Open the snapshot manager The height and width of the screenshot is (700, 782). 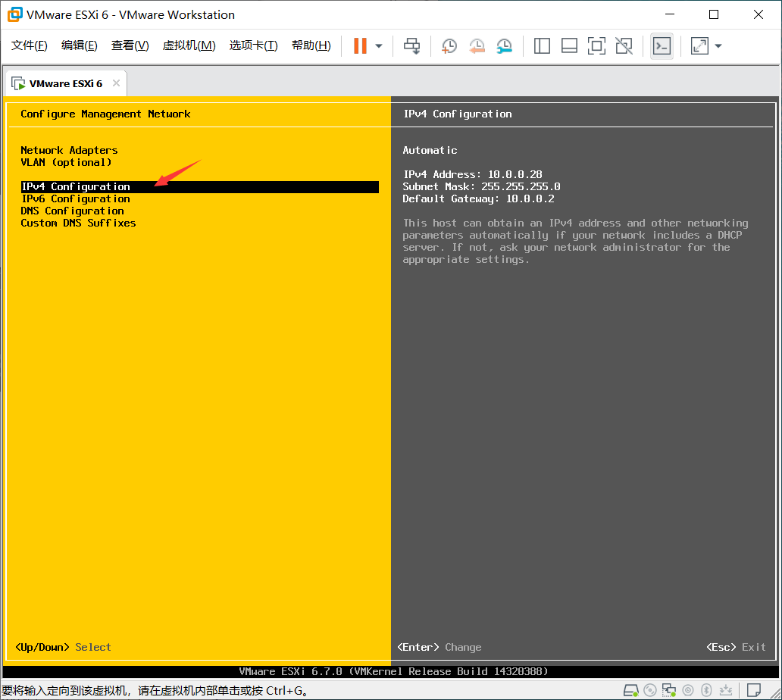pos(504,46)
